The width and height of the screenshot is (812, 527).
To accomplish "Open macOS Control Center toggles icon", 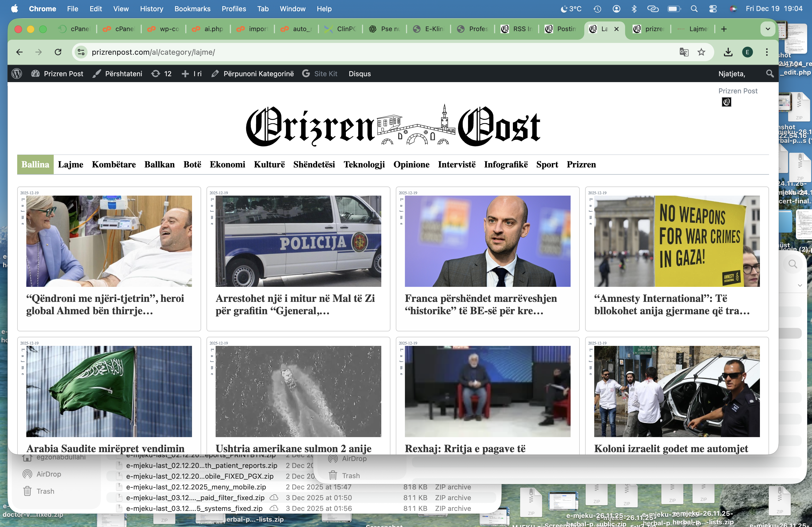I will 713,9.
